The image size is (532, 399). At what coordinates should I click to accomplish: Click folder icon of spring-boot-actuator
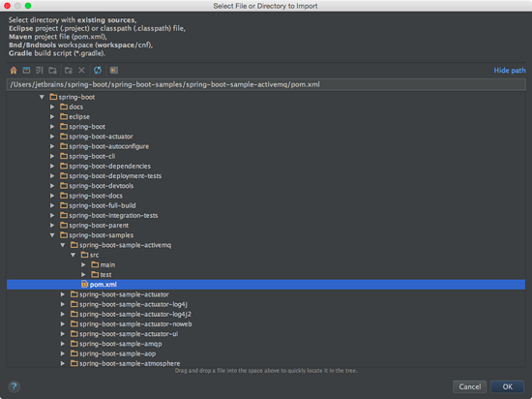click(64, 137)
